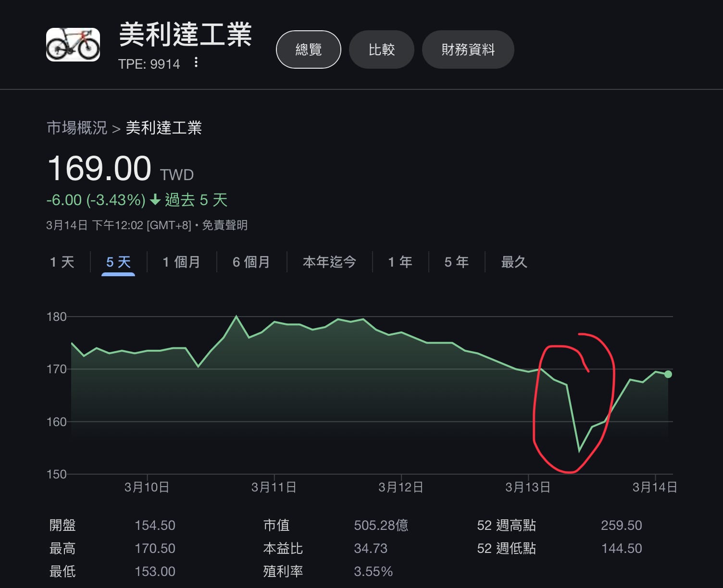Click the 150 y-axis label
723x588 pixels.
(56, 474)
